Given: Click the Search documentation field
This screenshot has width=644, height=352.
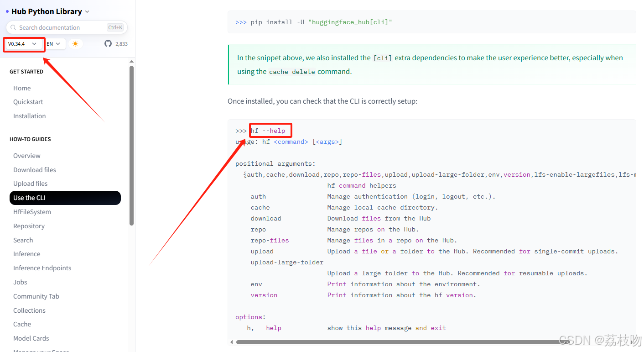Looking at the screenshot, I should click(67, 27).
